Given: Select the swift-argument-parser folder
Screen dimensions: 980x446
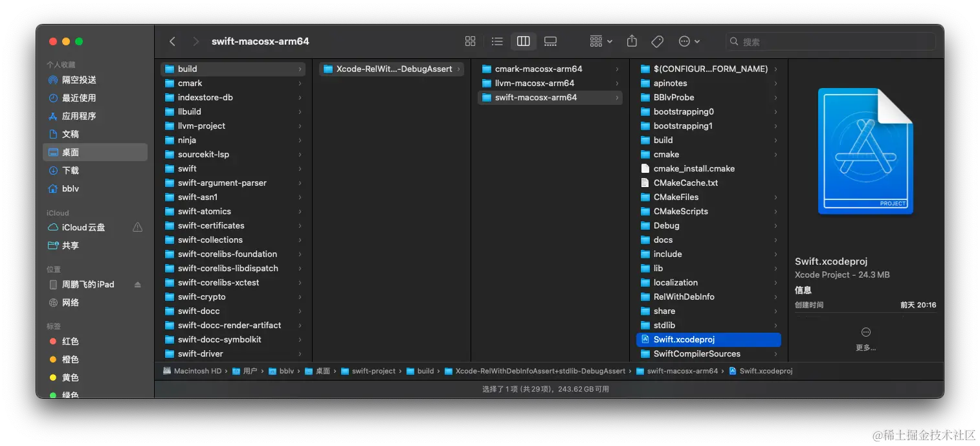Looking at the screenshot, I should click(233, 183).
